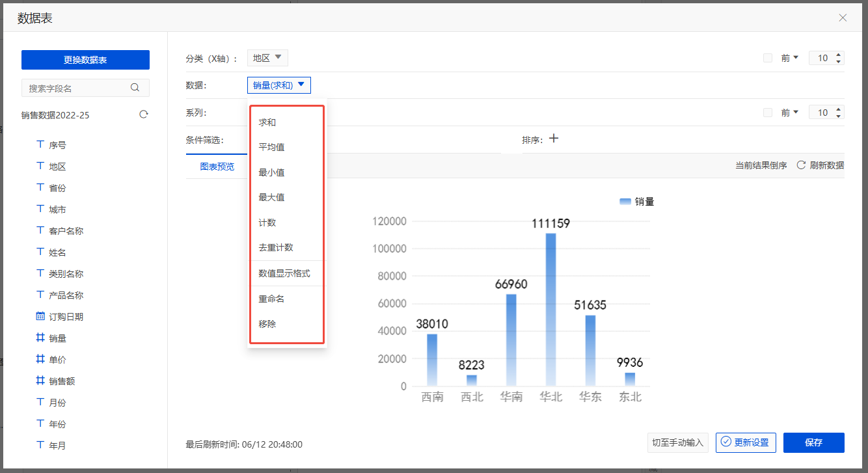
Task: Click the 华东 bar in the chart
Action: coord(590,351)
